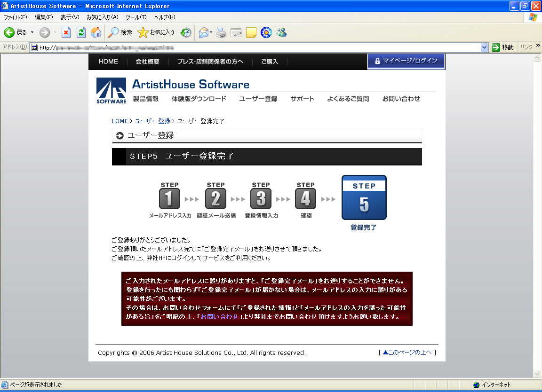
Task: Expand the Mail icon dropdown arrow
Action: pos(211,32)
